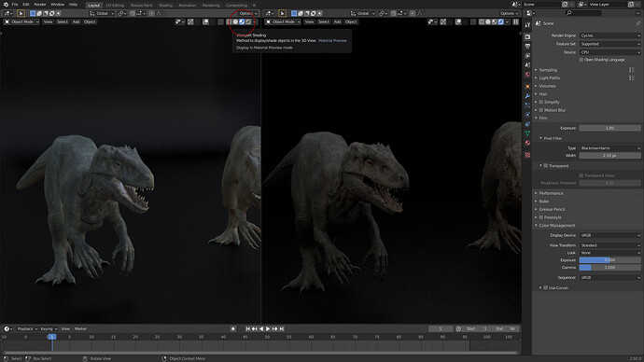Viewport: 644px width, 362px height.
Task: Open the Add menu in right viewport
Action: (337, 21)
